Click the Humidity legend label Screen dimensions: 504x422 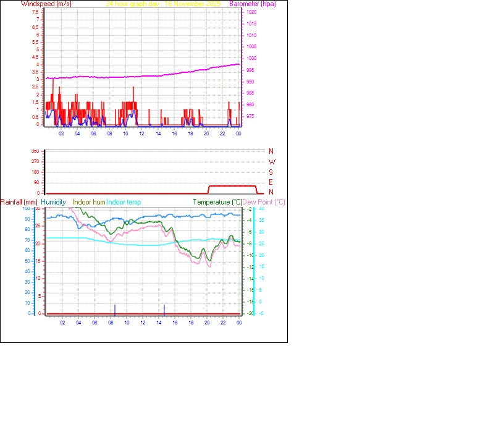coord(54,202)
